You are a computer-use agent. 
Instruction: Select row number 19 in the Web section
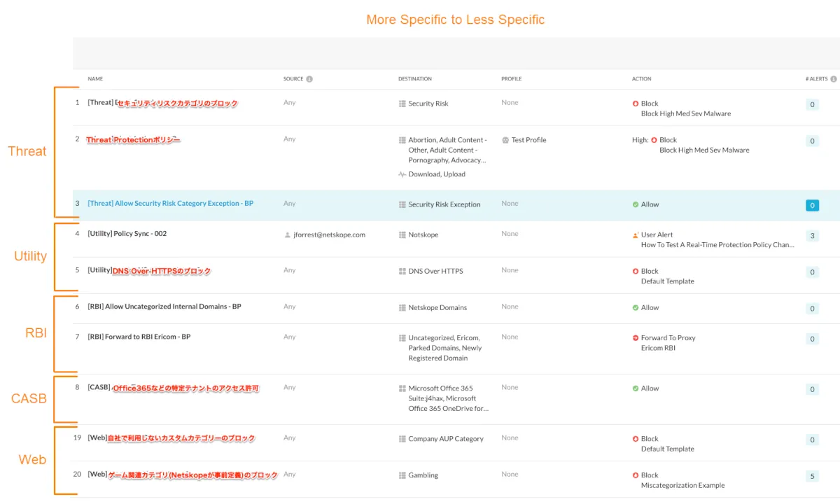click(x=77, y=437)
